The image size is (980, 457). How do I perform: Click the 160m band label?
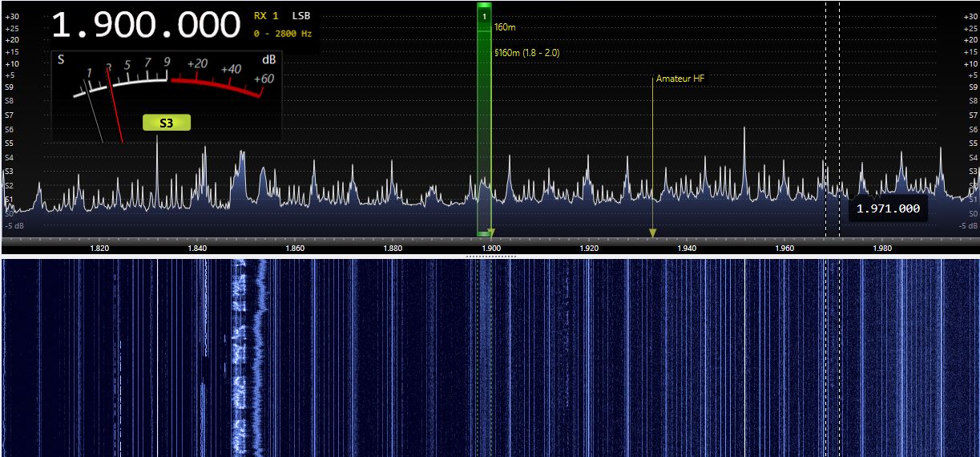[x=505, y=27]
